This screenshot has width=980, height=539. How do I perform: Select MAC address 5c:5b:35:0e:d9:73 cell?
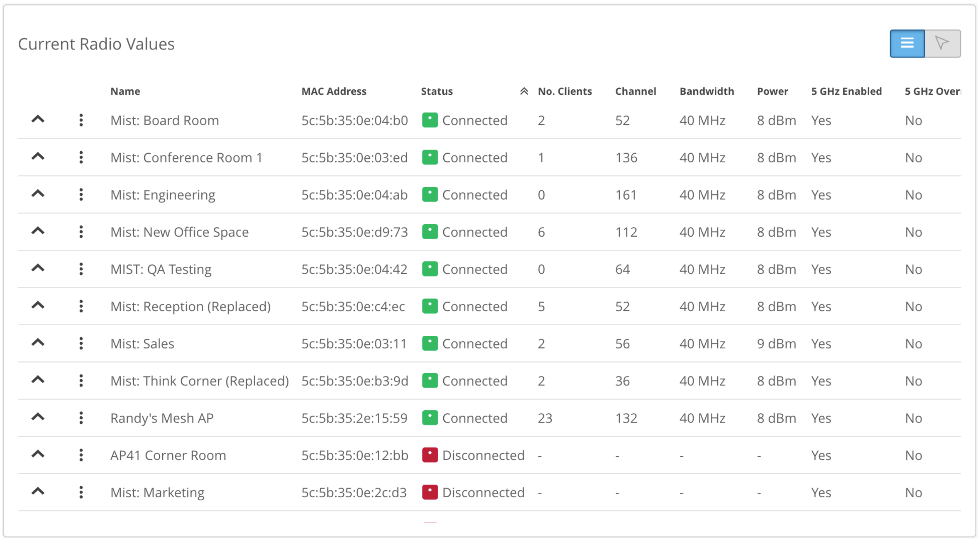pos(354,232)
